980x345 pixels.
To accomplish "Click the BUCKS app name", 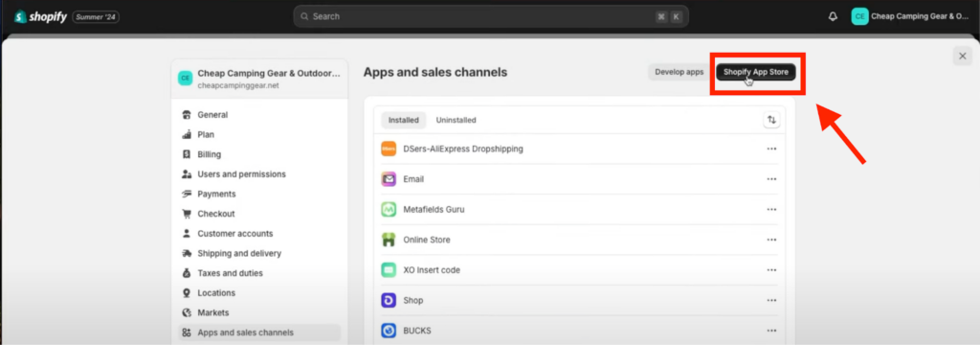I will [417, 331].
